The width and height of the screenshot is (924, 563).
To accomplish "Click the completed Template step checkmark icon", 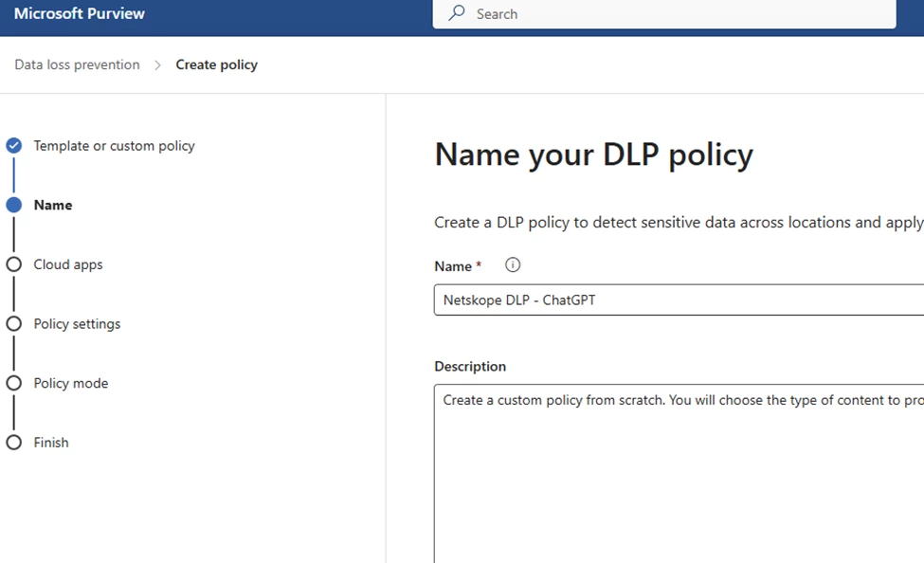I will 14,146.
